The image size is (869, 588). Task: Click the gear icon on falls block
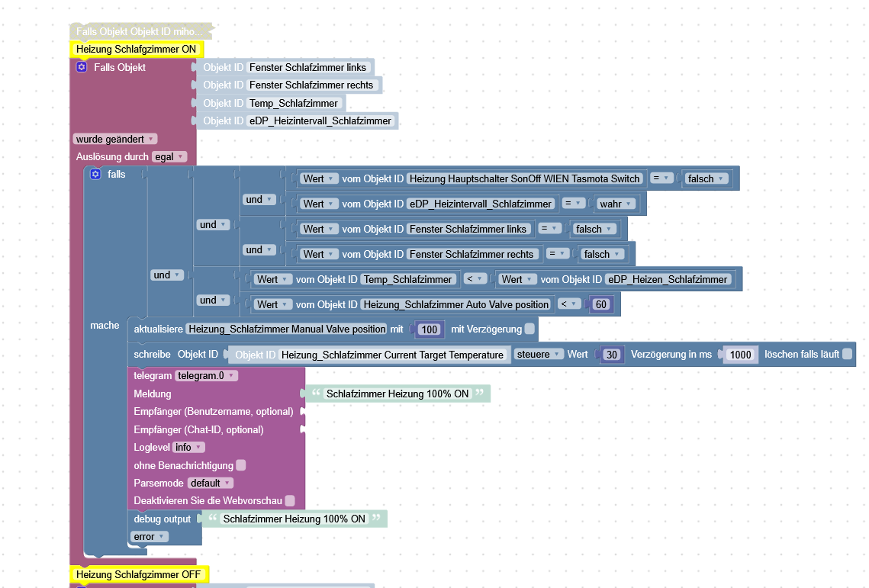point(95,174)
